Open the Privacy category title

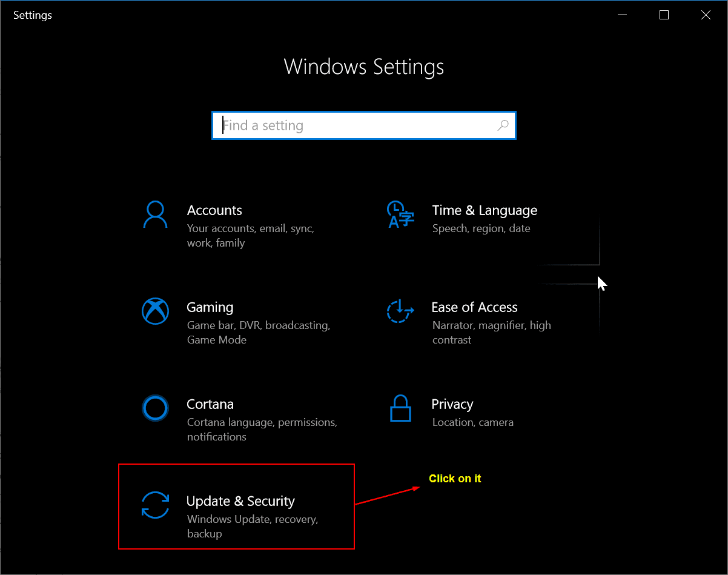coord(452,404)
